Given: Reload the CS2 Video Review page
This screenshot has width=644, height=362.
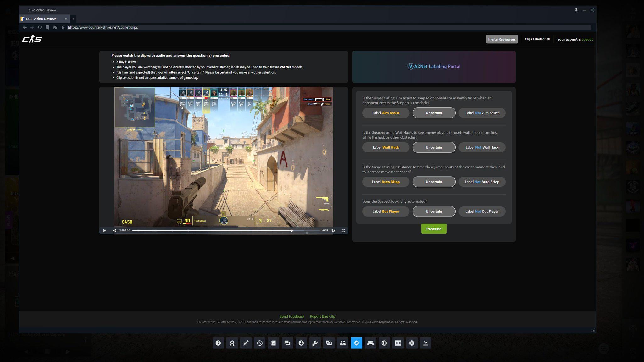Looking at the screenshot, I should coord(40,27).
